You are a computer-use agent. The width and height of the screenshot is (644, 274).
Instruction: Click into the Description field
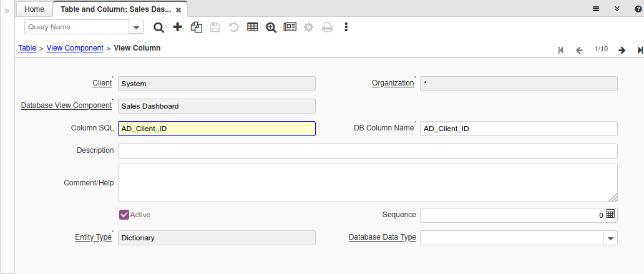[x=368, y=151]
